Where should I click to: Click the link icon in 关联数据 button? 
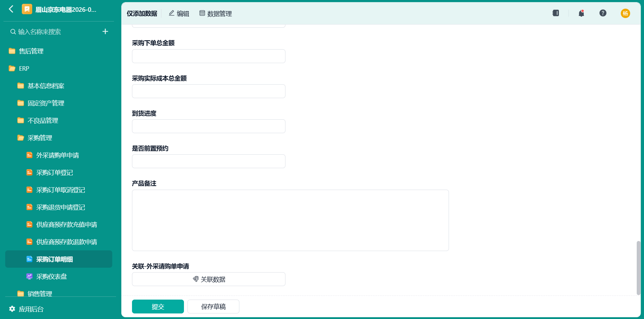click(x=196, y=279)
